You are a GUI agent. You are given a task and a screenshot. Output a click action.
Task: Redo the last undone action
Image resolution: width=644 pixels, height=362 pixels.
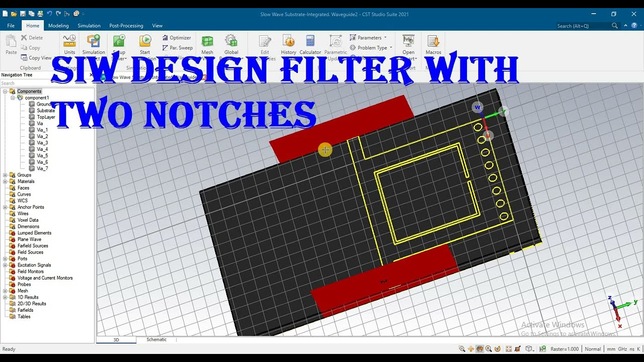coord(58,14)
